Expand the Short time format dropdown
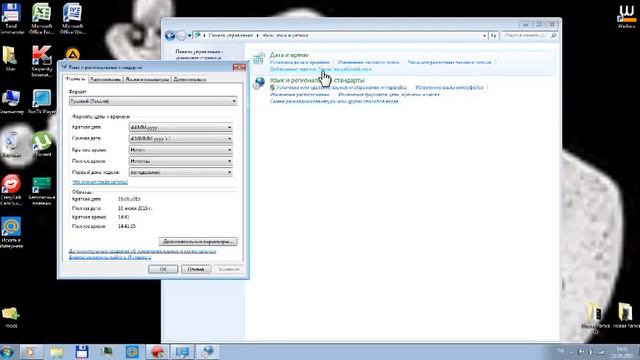 click(x=181, y=150)
